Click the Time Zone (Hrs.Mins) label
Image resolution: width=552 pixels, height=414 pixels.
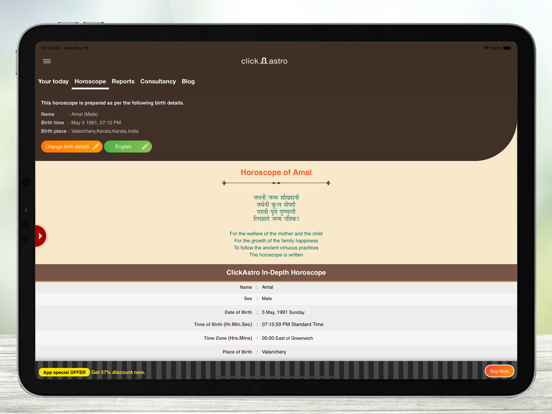tap(228, 338)
